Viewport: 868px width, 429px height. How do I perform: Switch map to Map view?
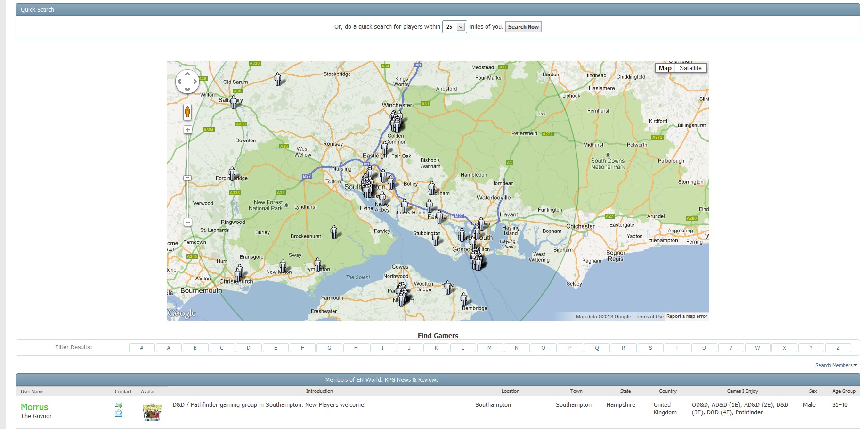tap(665, 68)
